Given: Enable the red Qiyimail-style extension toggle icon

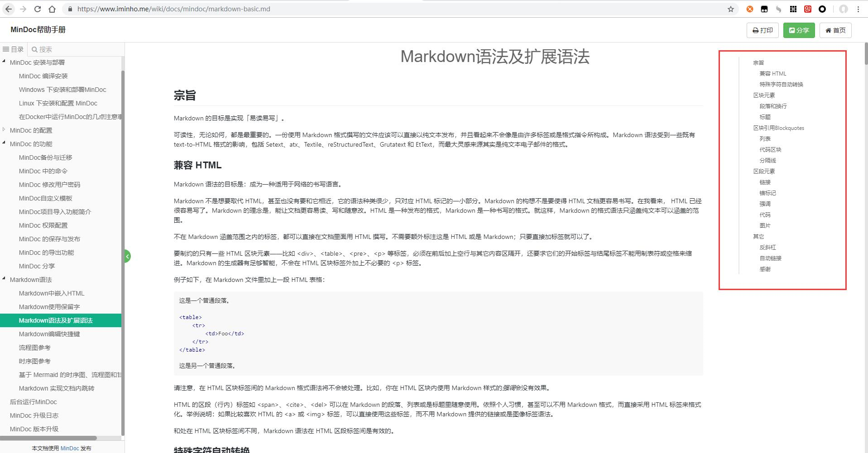Looking at the screenshot, I should [x=808, y=9].
